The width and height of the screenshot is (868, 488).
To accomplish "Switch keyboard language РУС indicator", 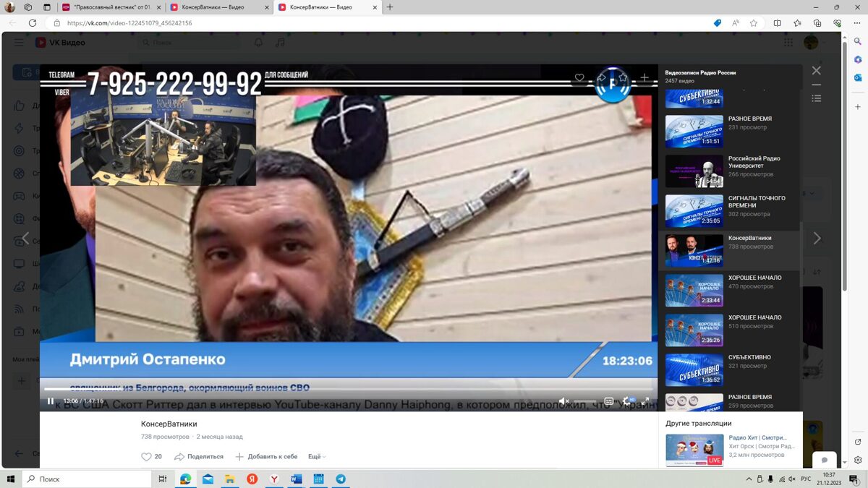I will tap(806, 479).
